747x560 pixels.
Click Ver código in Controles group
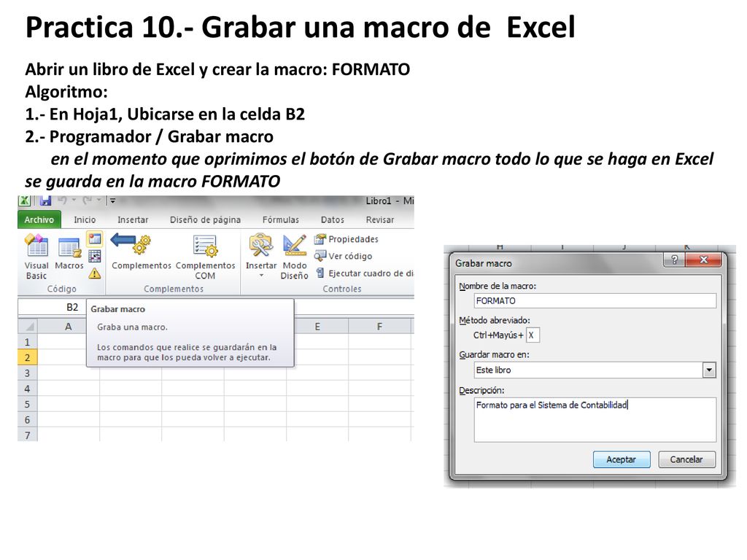tap(344, 256)
